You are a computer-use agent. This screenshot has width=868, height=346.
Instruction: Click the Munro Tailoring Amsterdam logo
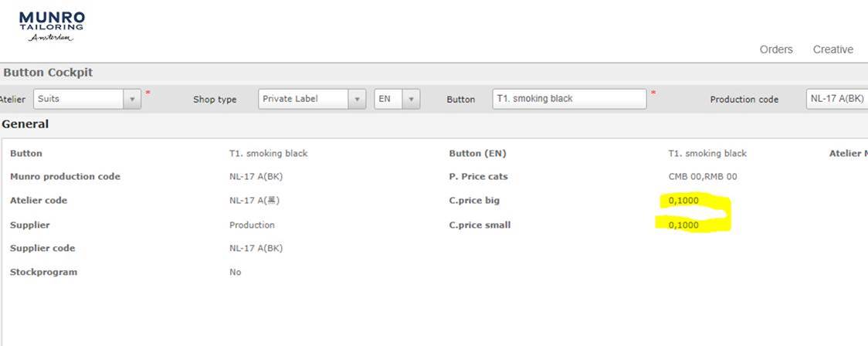tap(52, 26)
